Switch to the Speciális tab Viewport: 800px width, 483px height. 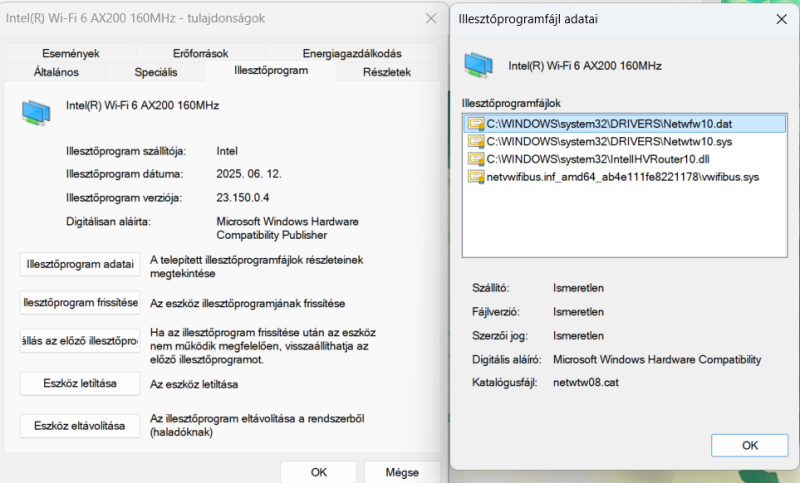point(156,72)
